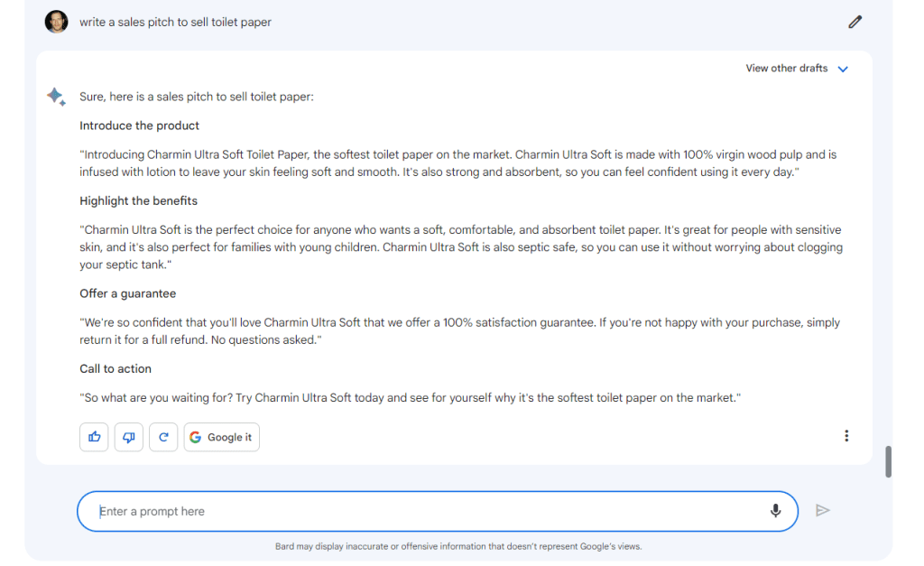Click the 'View other drafts' label
Viewport: 924px width, 566px height.
[x=786, y=69]
